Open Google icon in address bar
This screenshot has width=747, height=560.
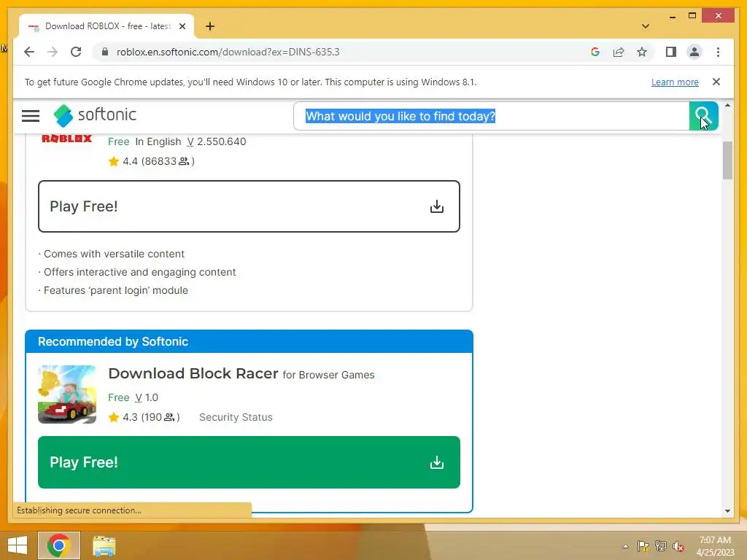(595, 52)
